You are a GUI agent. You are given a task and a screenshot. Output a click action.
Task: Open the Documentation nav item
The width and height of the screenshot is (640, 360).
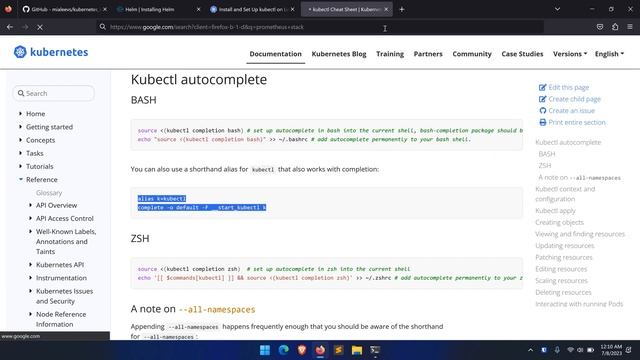pos(276,54)
